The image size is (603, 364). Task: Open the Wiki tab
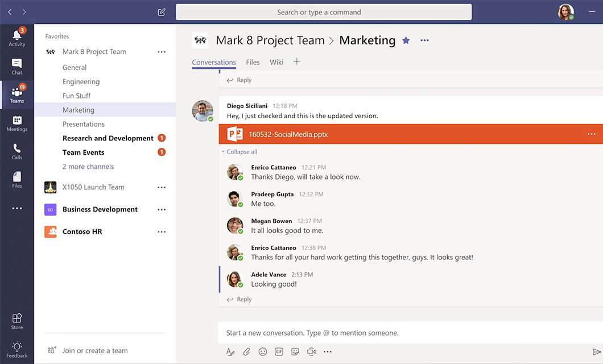click(x=276, y=62)
